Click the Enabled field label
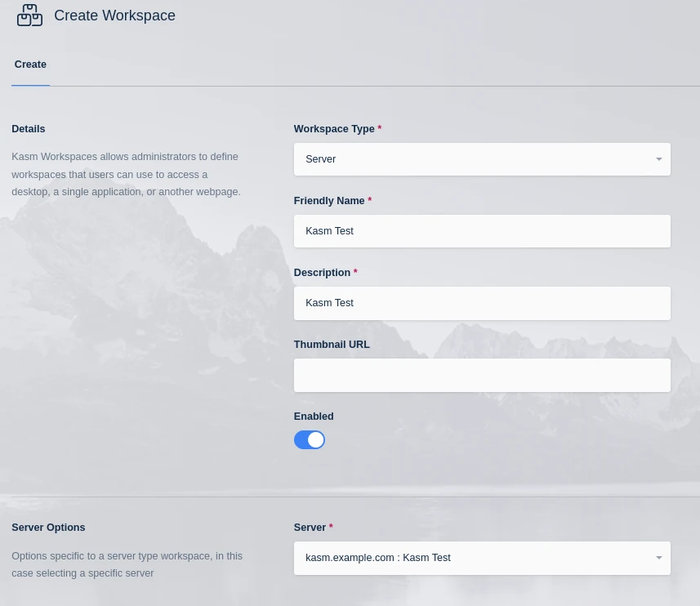The height and width of the screenshot is (606, 700). click(x=314, y=417)
